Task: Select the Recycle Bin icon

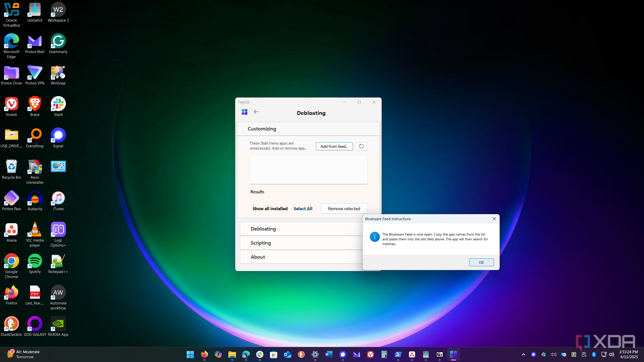Action: click(12, 169)
